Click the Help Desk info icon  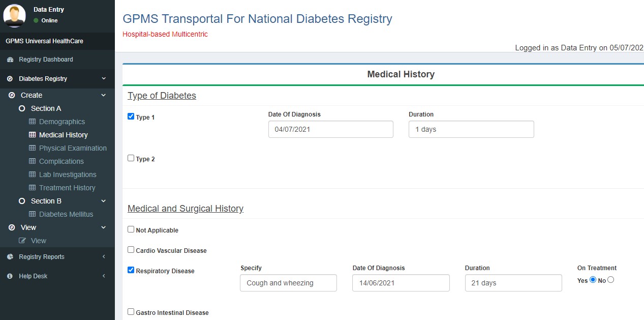click(x=10, y=276)
